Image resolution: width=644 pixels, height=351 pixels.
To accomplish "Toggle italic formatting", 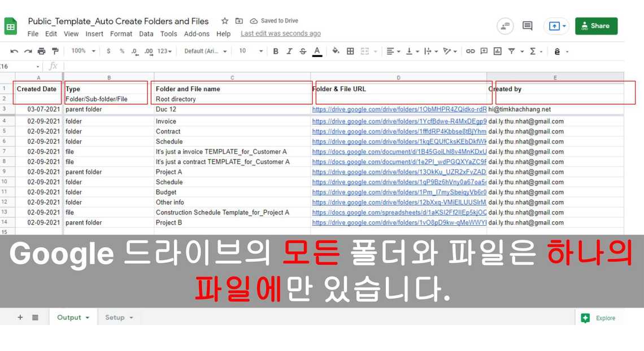I will click(289, 51).
